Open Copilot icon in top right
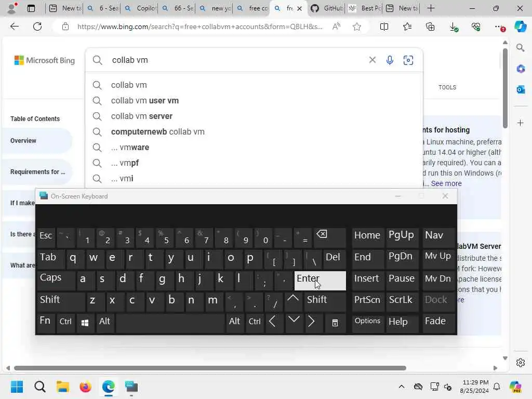Screen dimensions: 532x399 point(520,26)
